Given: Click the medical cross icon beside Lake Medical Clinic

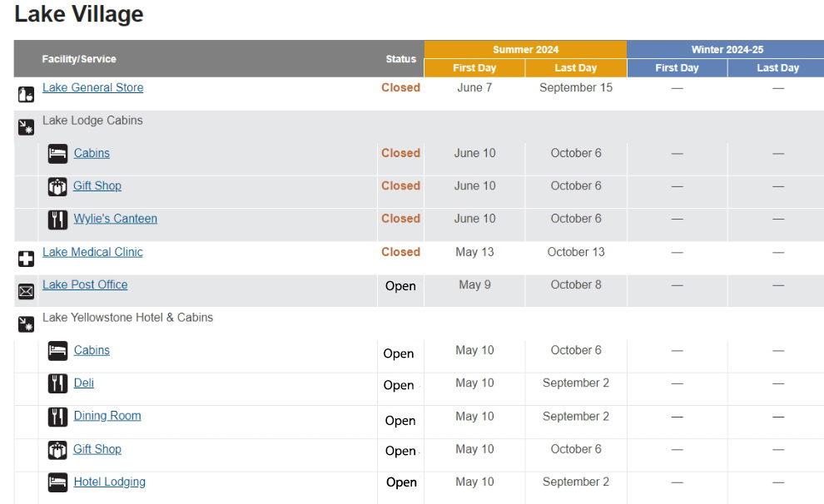Looking at the screenshot, I should click(x=26, y=259).
